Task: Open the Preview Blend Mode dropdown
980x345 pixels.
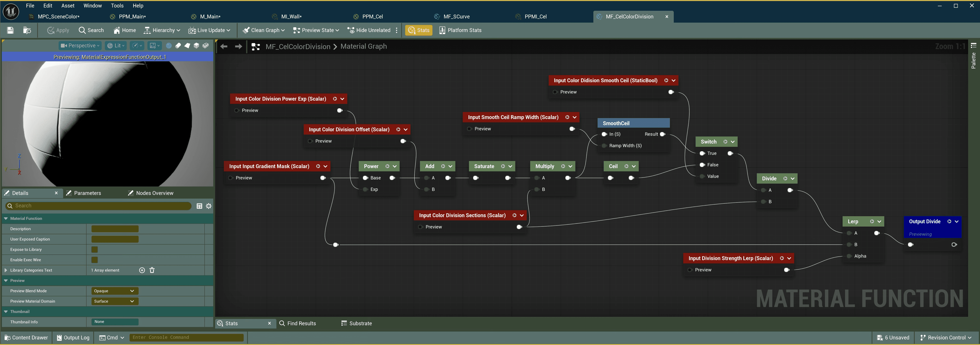Action: coord(114,291)
